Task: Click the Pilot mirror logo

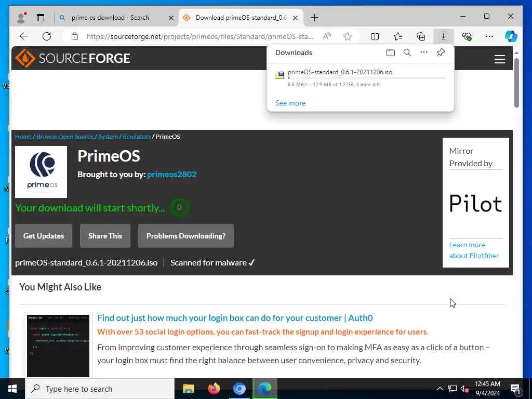Action: click(476, 204)
